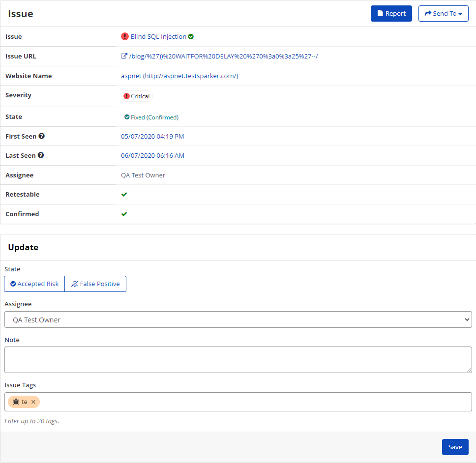This screenshot has height=463, width=476.
Task: Open the aspnet website link
Action: tap(180, 76)
